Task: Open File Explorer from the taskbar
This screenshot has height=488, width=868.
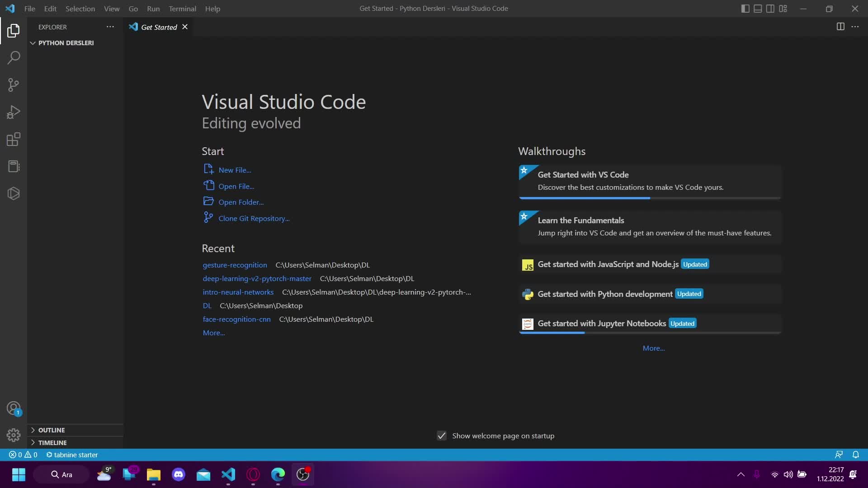Action: (154, 474)
